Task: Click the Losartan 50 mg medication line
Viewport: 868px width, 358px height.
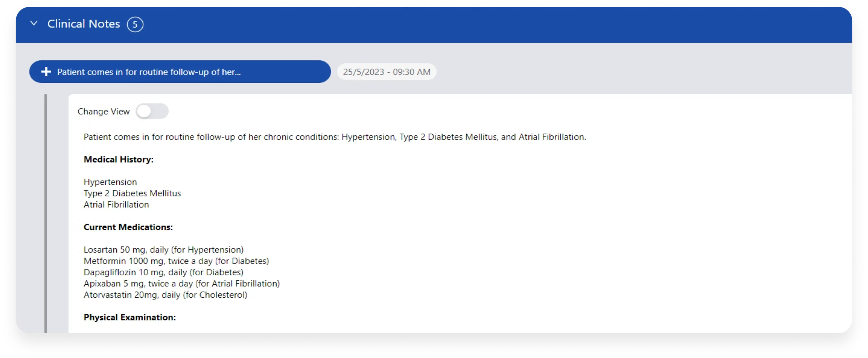Action: [x=163, y=250]
